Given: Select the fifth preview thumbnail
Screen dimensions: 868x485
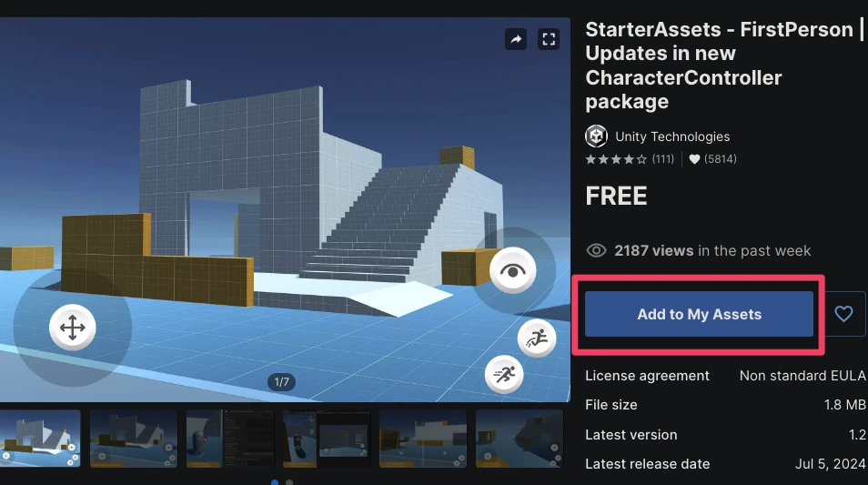Looking at the screenshot, I should (422, 439).
